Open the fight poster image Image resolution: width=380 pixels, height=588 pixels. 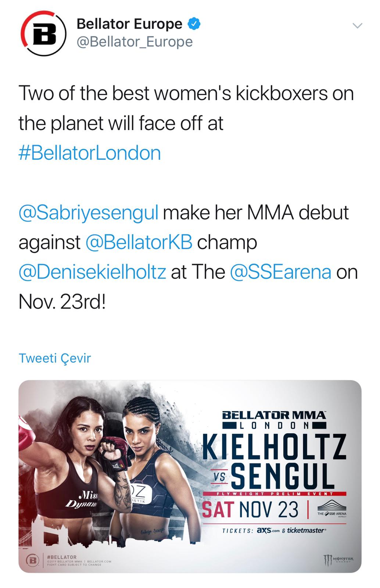coord(110,459)
